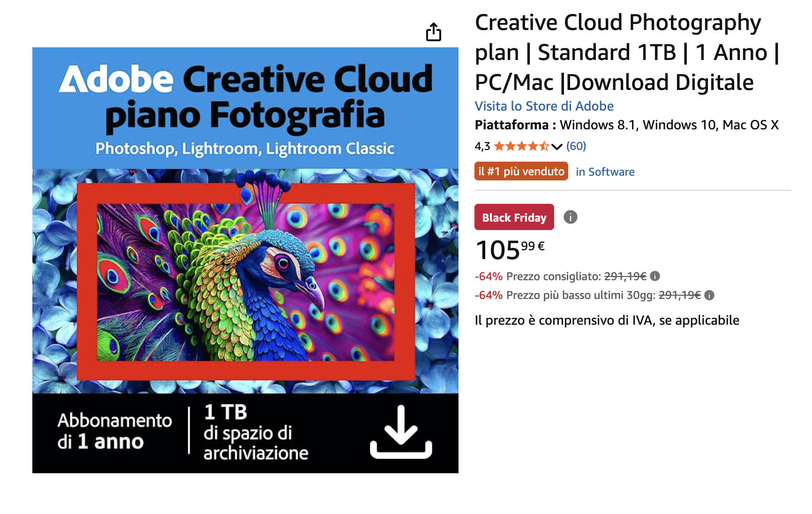812x514 pixels.
Task: Expand the ratings dropdown chevron
Action: pyautogui.click(x=556, y=147)
